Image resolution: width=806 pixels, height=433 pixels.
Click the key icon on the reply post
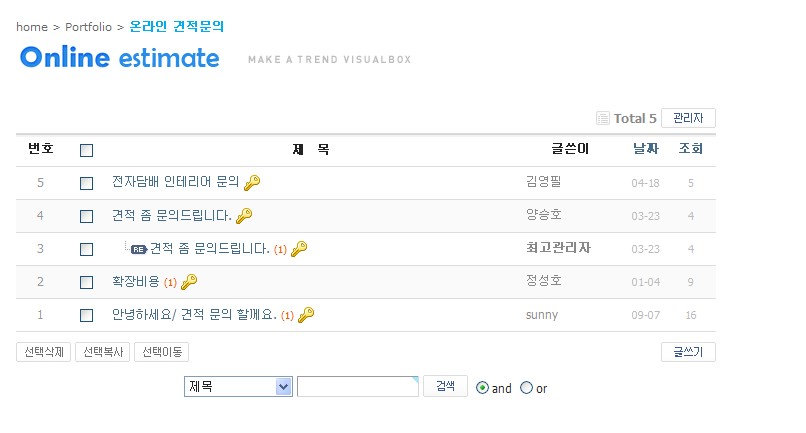(x=299, y=248)
